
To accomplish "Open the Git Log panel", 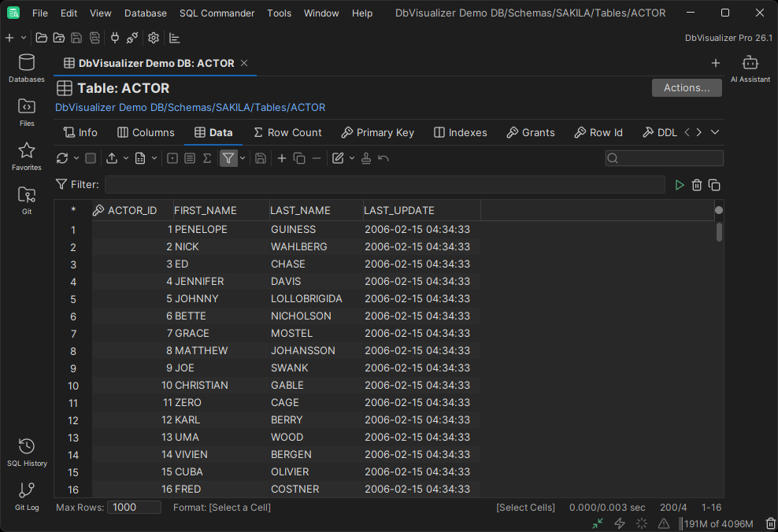I will point(26,497).
